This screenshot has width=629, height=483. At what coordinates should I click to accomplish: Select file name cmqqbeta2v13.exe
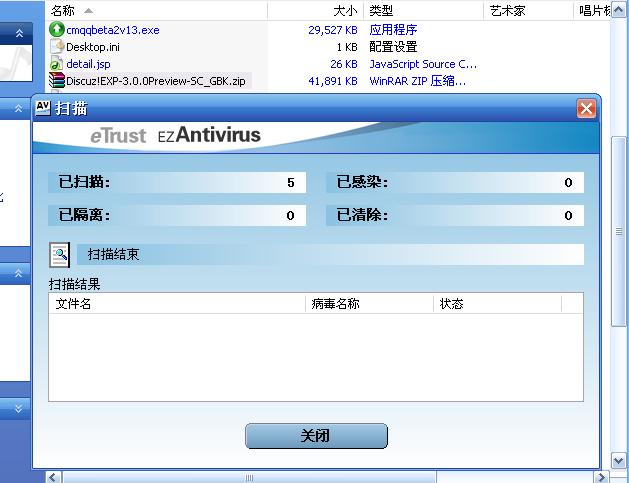[113, 30]
